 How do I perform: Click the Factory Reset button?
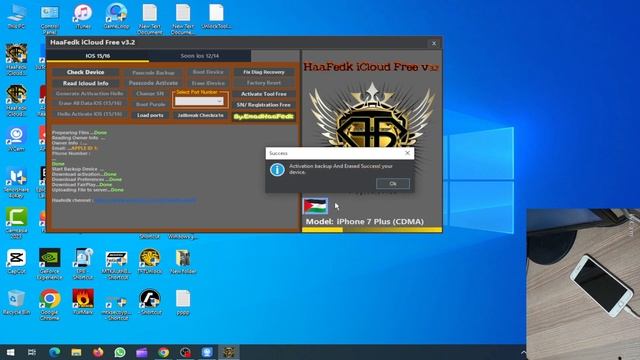pyautogui.click(x=264, y=83)
